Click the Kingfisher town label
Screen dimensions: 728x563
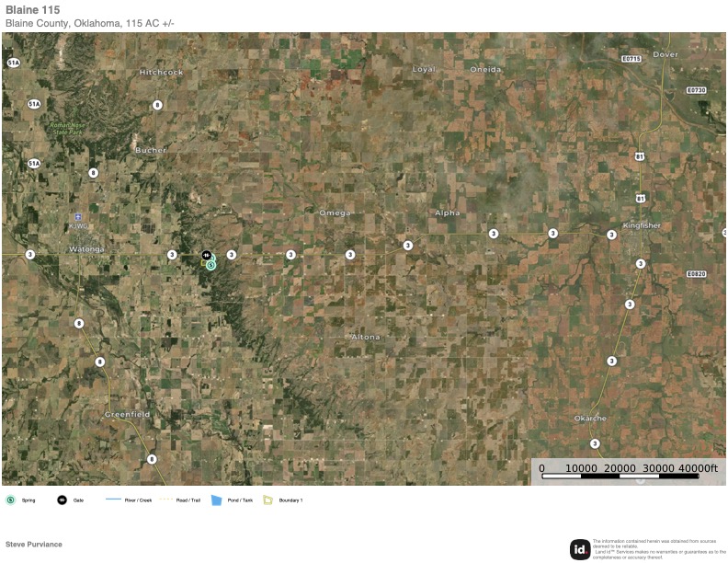[x=641, y=225]
